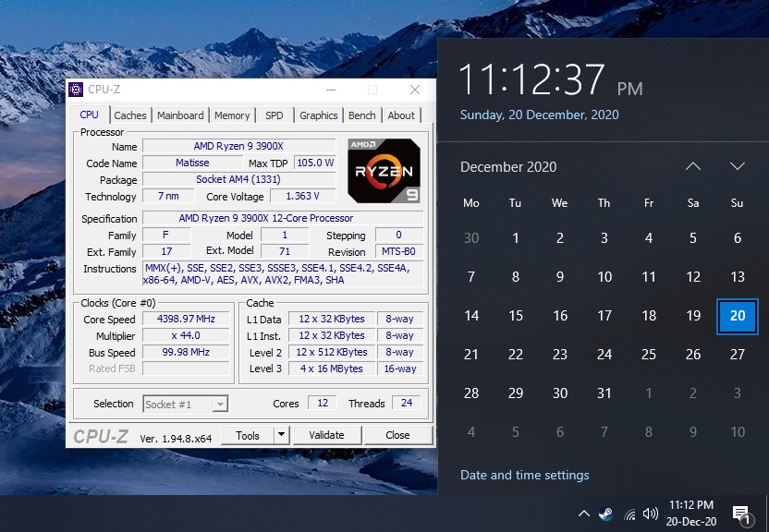Click the L1 Data 12 x 32 KBytes value
This screenshot has width=769, height=532.
(332, 319)
